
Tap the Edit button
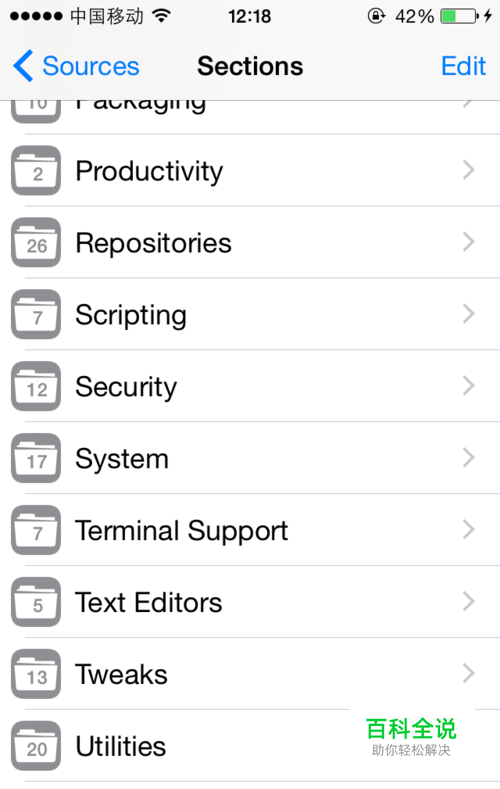click(x=463, y=66)
